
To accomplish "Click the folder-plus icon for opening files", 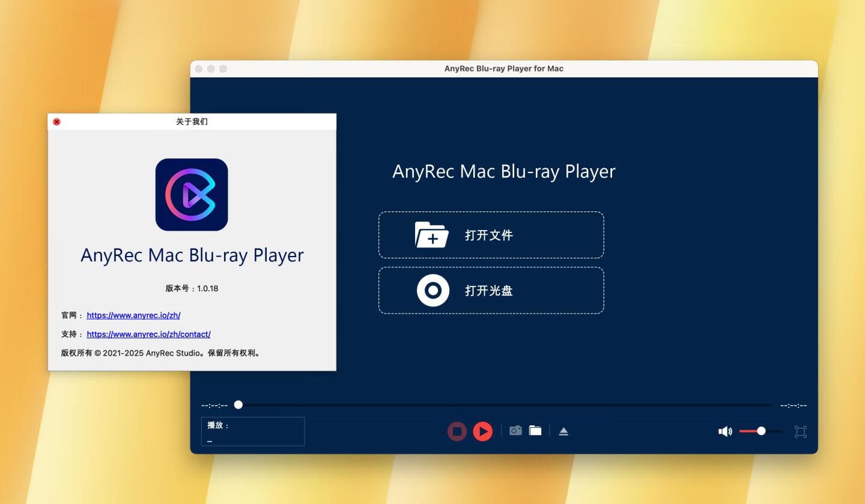I will point(431,235).
